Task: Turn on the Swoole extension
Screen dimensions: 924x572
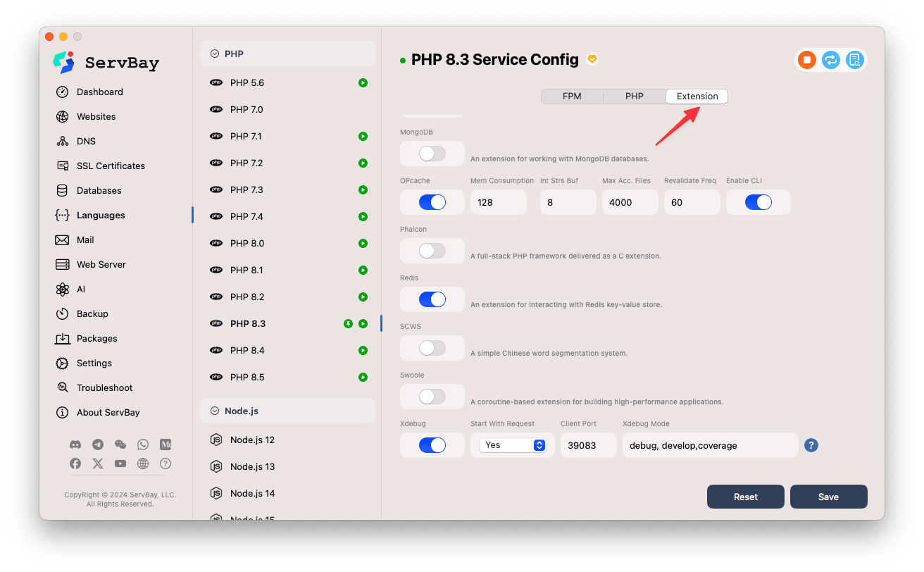Action: pos(432,397)
